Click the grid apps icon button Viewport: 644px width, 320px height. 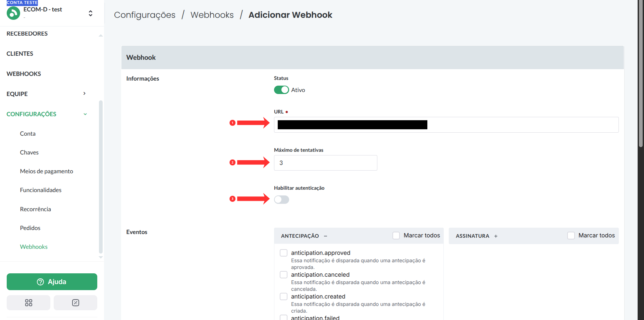click(x=29, y=303)
